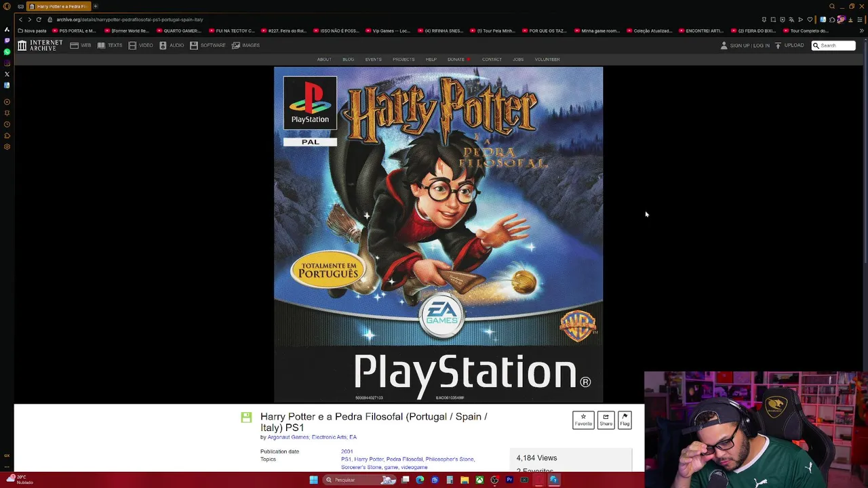Open X (Twitter) in the browser sidebar
Screen dimensions: 868x488
click(x=7, y=74)
